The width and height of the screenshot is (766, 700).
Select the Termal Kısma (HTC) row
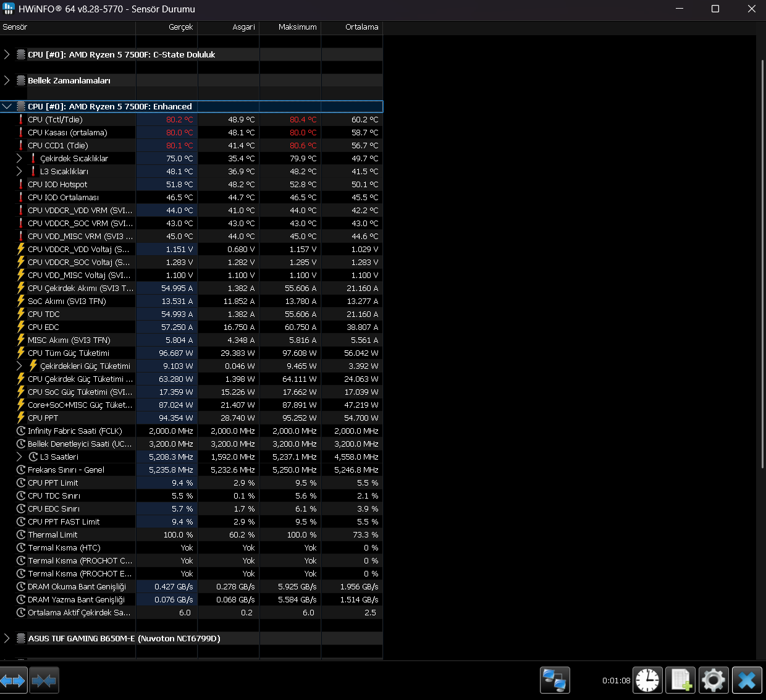[x=192, y=548]
